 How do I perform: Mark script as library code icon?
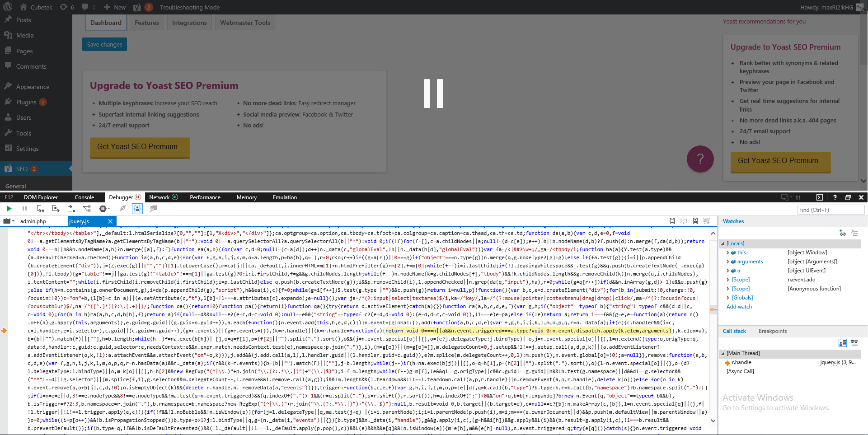click(x=695, y=221)
